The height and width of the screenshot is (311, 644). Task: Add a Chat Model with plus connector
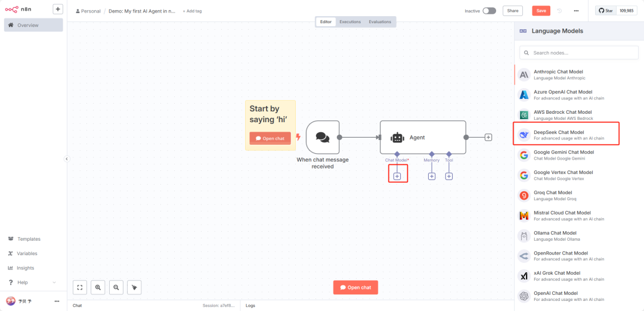[x=397, y=176]
